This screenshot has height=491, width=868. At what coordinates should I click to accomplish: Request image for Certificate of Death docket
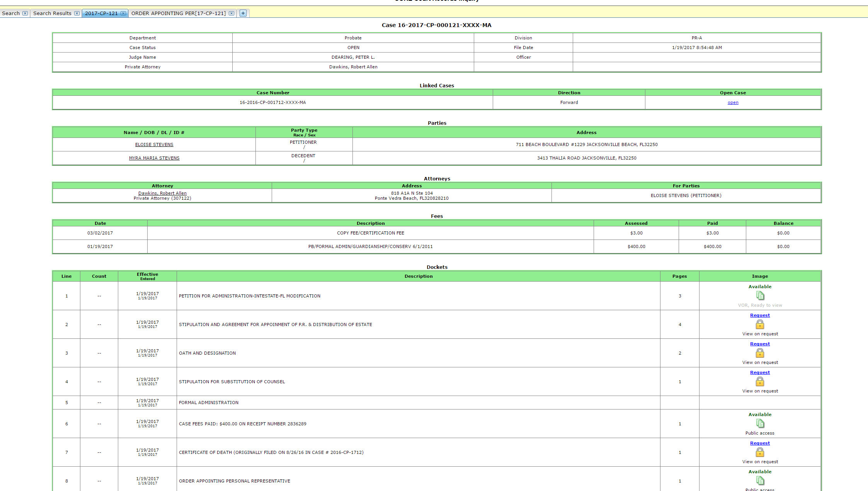pos(760,443)
